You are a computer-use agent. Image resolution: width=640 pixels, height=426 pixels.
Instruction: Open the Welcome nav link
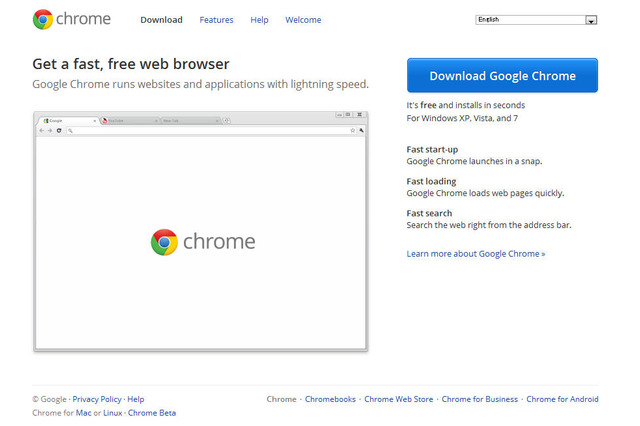click(x=303, y=20)
